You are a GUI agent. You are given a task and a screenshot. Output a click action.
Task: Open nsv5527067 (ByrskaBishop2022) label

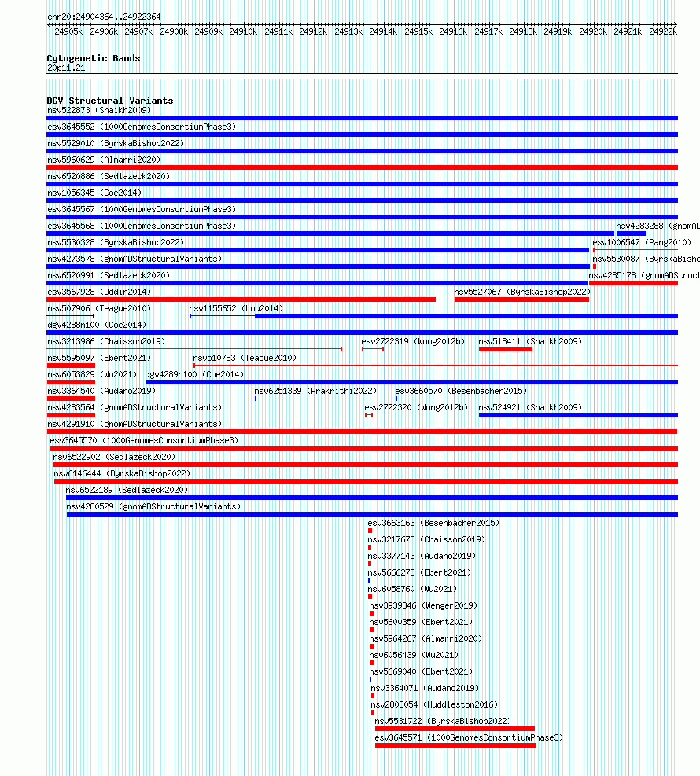coord(522,292)
